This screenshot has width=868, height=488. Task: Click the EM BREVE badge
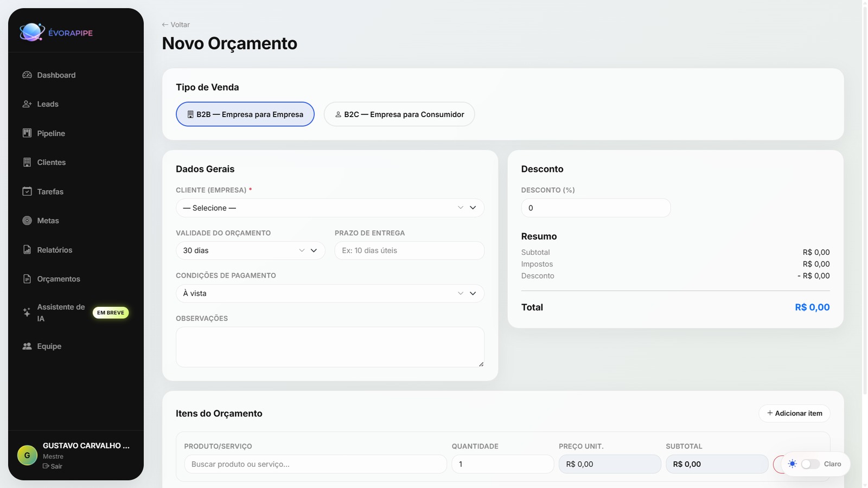[x=111, y=313]
